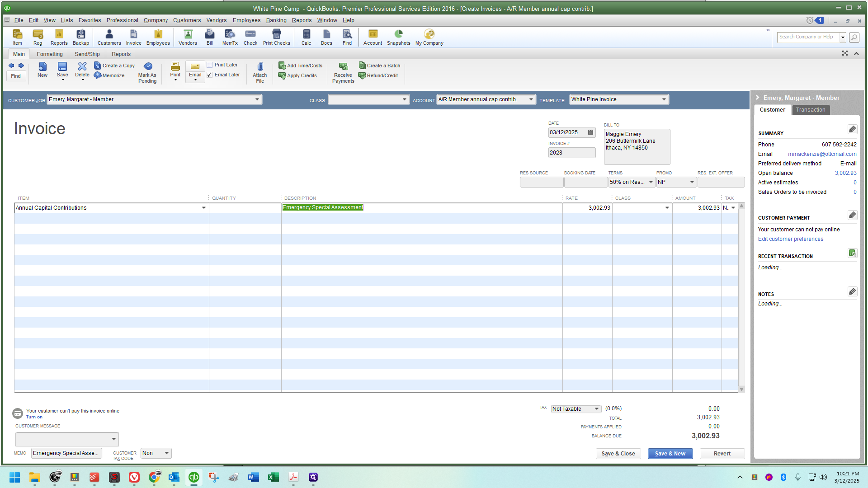Open the Calc calculator icon
Screen dimensions: 868x488
tap(306, 37)
